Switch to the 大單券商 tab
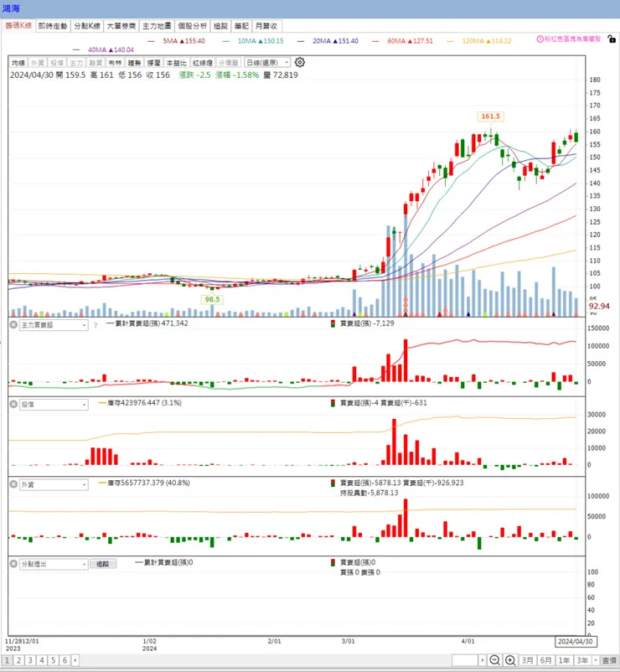Screen dimensions: 620x672 tap(121, 26)
